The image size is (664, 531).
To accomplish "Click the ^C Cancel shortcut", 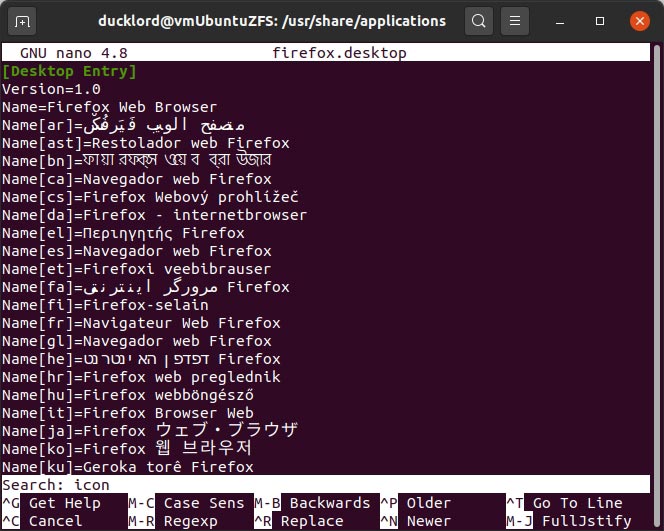I will click(42, 521).
